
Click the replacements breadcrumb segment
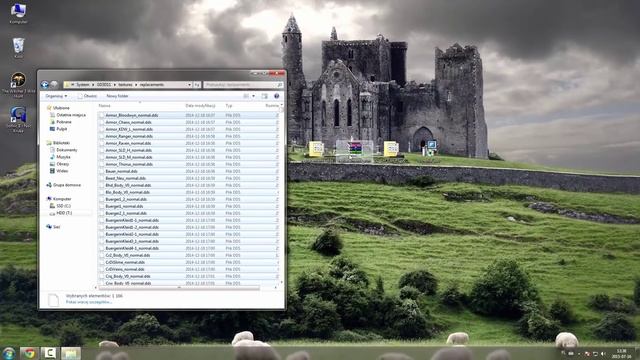pos(151,84)
